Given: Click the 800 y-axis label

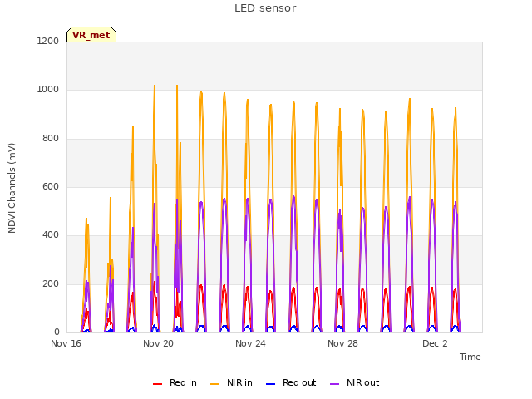Looking at the screenshot, I should coord(51,139).
